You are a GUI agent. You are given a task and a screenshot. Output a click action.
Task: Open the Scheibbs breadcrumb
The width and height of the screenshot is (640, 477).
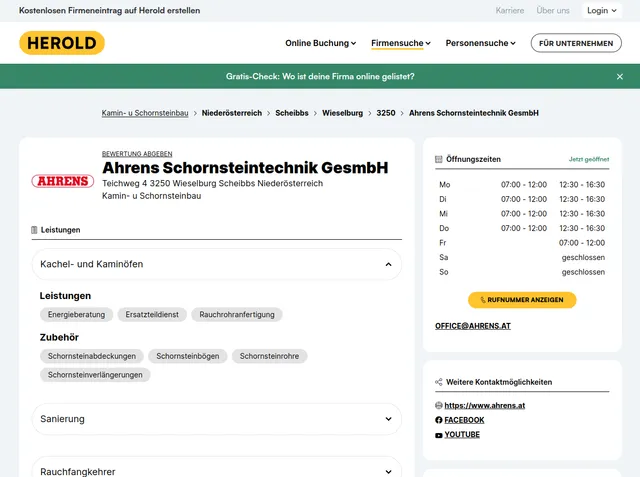(x=292, y=113)
